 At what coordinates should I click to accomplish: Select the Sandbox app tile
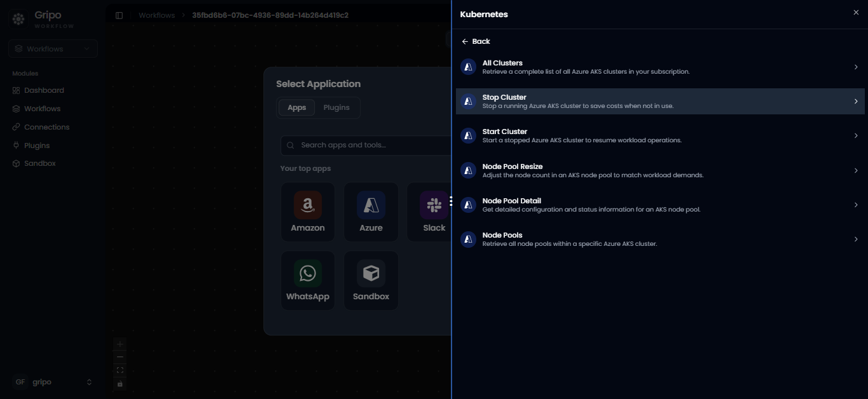[x=371, y=281]
